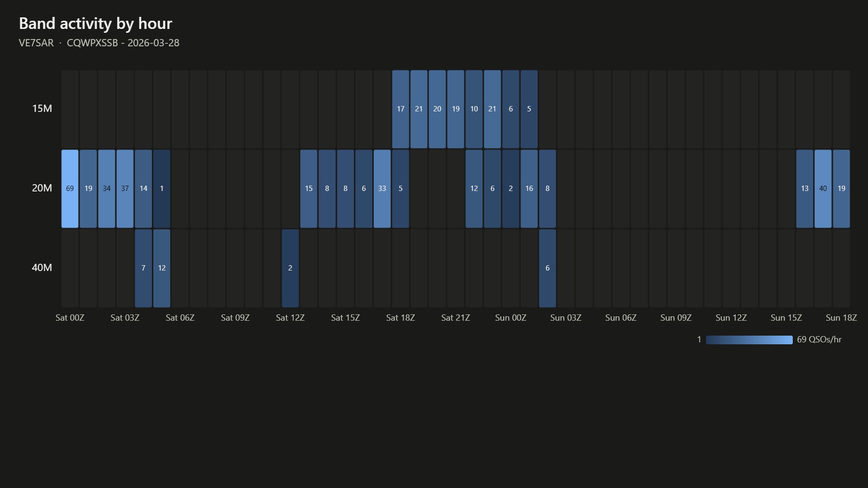Image resolution: width=868 pixels, height=488 pixels.
Task: Click the Sun 12Z axis label
Action: coord(731,318)
